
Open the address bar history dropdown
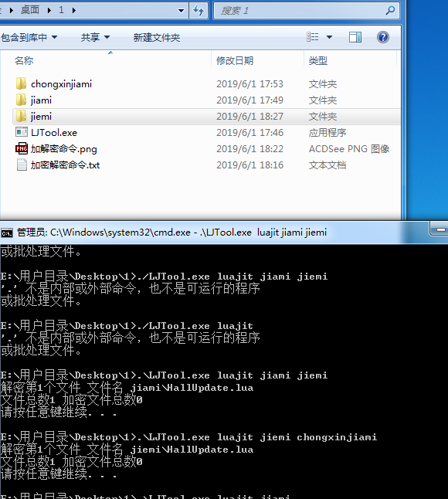click(181, 11)
